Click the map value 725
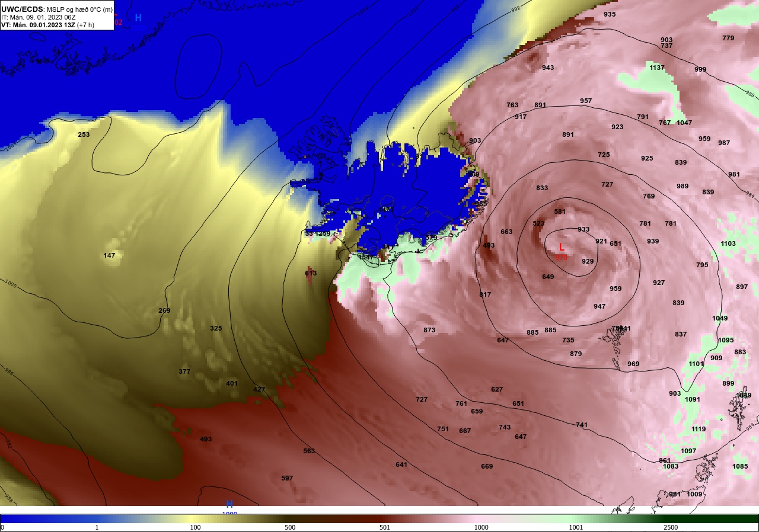The height and width of the screenshot is (532, 759). [x=604, y=155]
